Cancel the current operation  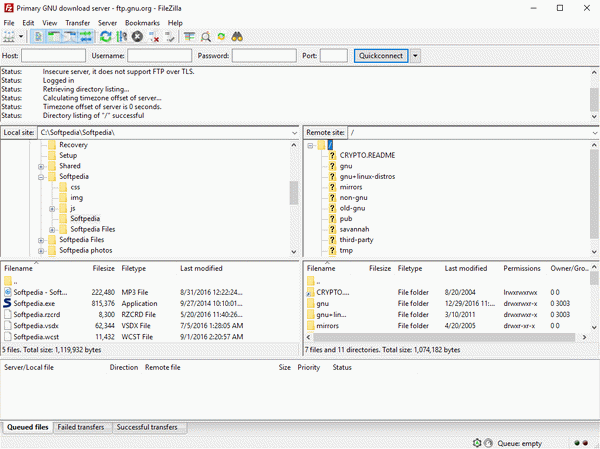point(137,37)
